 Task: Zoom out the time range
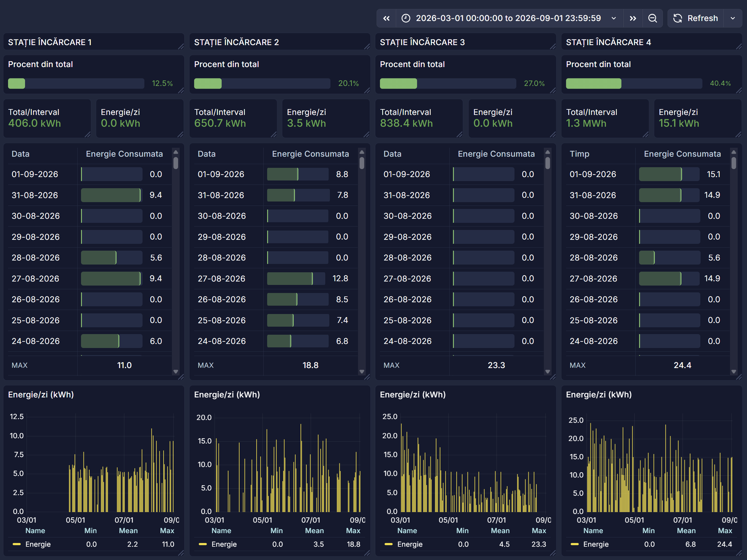click(x=653, y=18)
